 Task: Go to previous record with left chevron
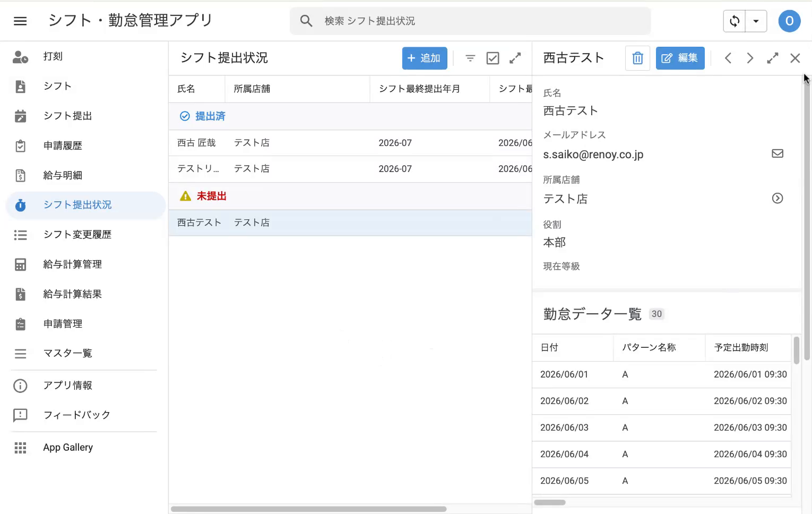728,58
